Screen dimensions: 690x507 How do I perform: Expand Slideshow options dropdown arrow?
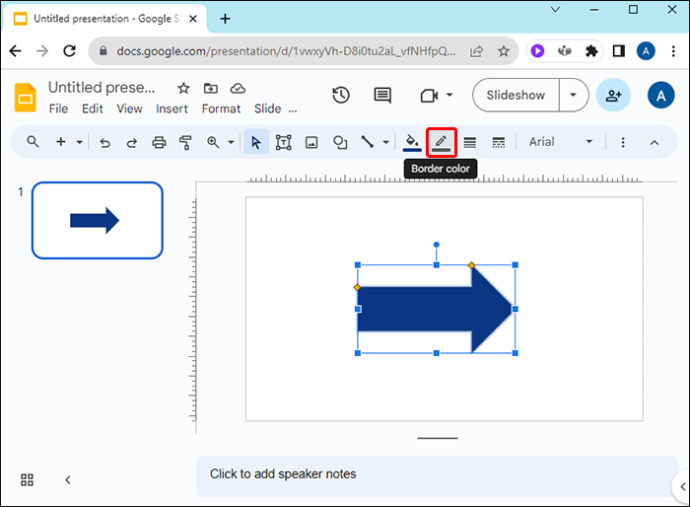[x=573, y=95]
